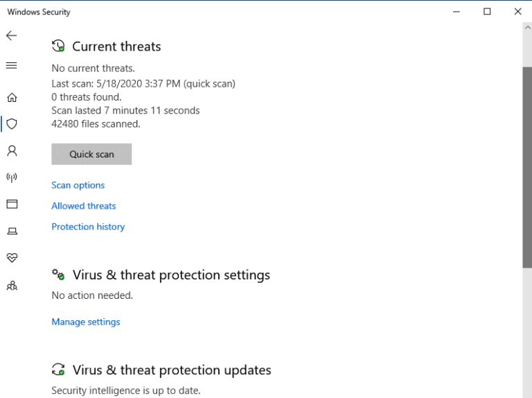Screen dimensions: 532x398
Task: Open Account protection person icon
Action: pos(11,150)
